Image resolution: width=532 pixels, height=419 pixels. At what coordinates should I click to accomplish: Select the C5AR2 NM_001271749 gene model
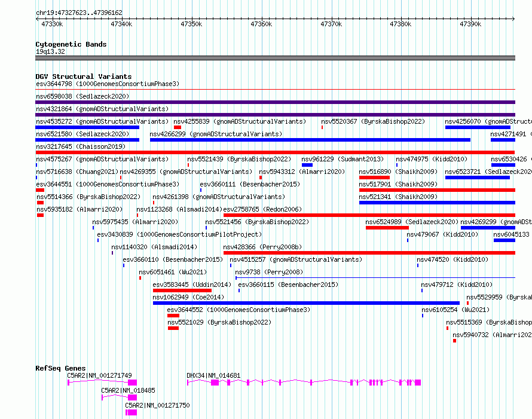[102, 383]
